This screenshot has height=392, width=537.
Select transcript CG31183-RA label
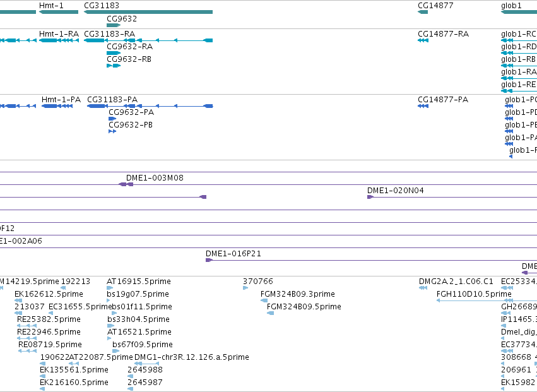pyautogui.click(x=110, y=34)
